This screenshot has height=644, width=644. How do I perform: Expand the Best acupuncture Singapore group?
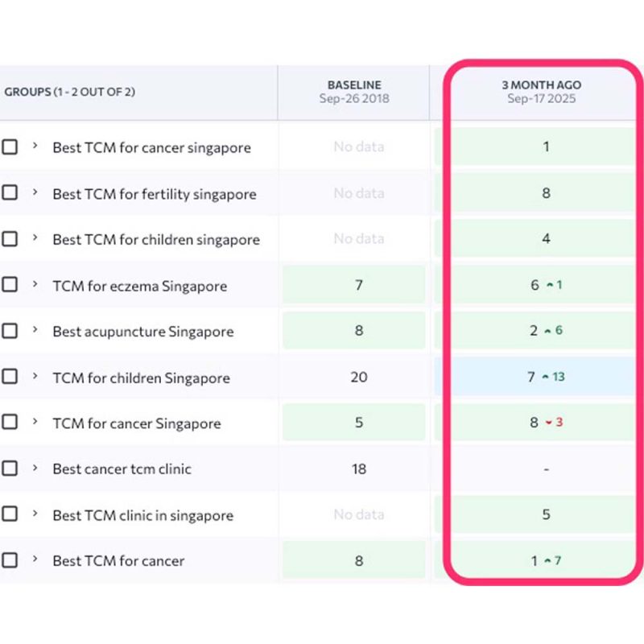pyautogui.click(x=35, y=330)
